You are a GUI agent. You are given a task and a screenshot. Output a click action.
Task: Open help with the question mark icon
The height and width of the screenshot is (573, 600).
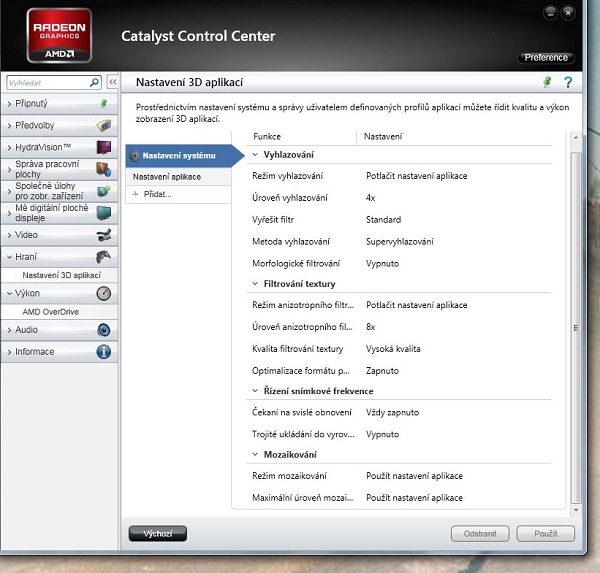tap(567, 82)
